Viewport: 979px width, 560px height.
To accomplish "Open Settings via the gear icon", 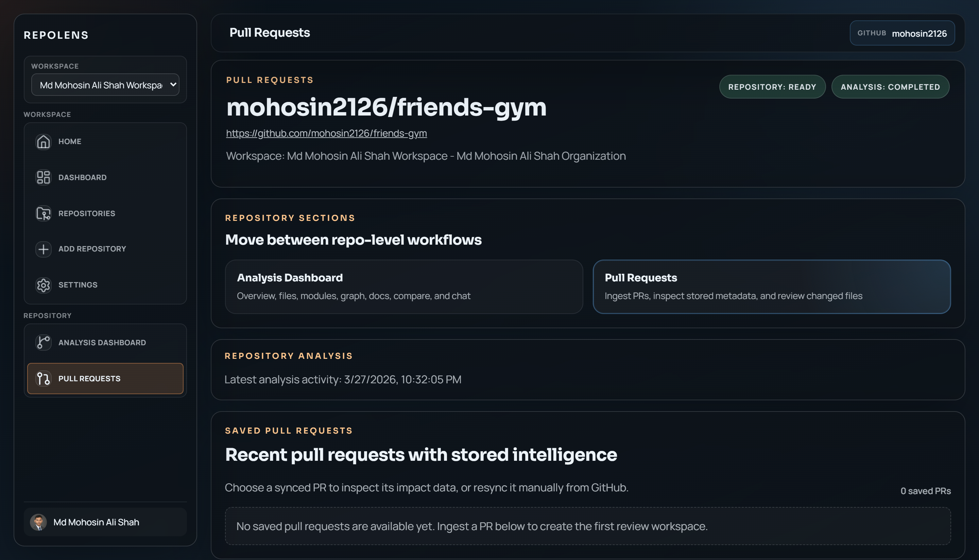I will point(43,285).
